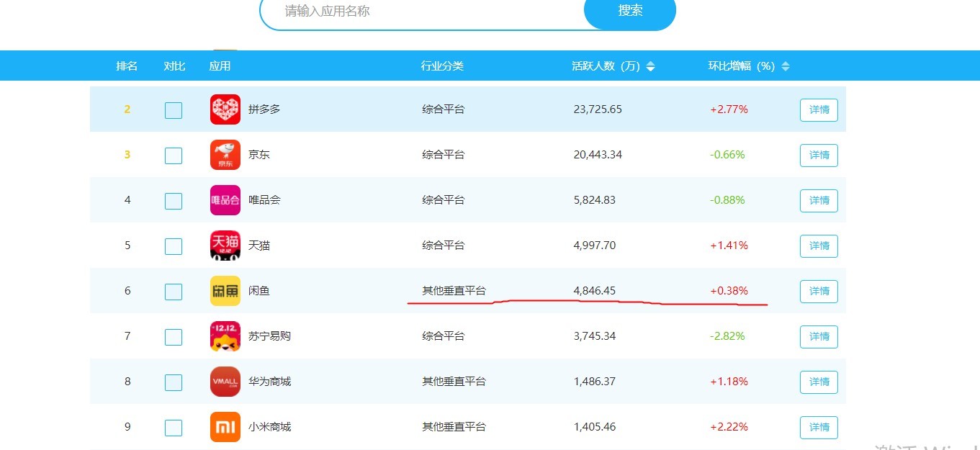Check the compare box for 华为商城
Image resolution: width=980 pixels, height=450 pixels.
174,382
